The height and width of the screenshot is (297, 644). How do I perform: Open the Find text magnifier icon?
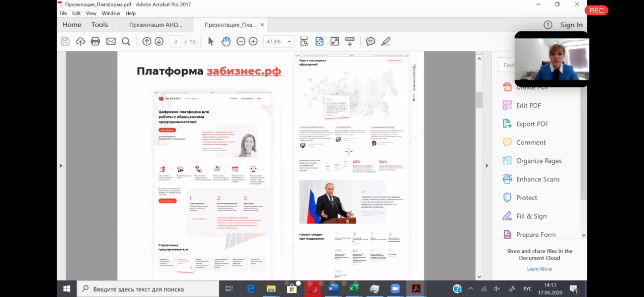(x=126, y=42)
